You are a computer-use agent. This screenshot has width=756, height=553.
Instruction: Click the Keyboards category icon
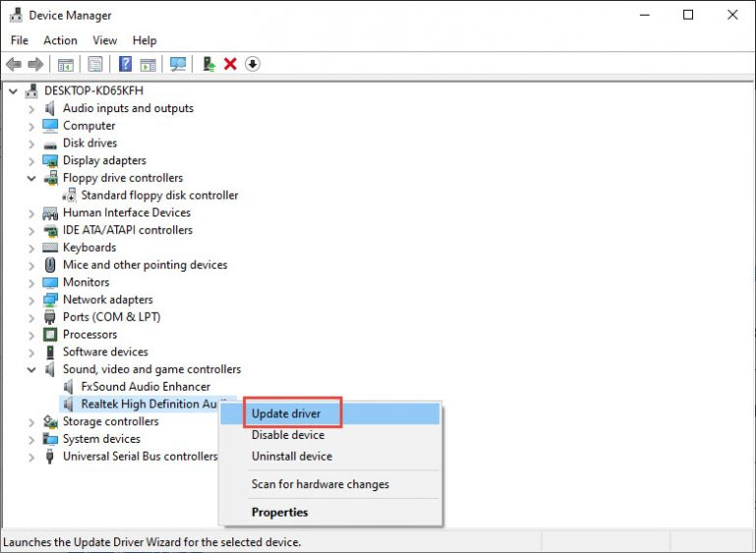click(x=50, y=247)
